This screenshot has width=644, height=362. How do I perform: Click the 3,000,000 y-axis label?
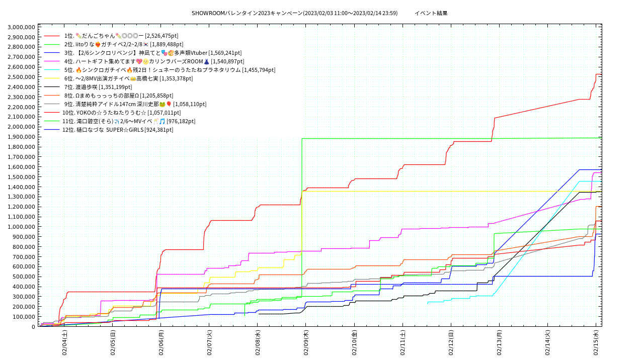22,27
